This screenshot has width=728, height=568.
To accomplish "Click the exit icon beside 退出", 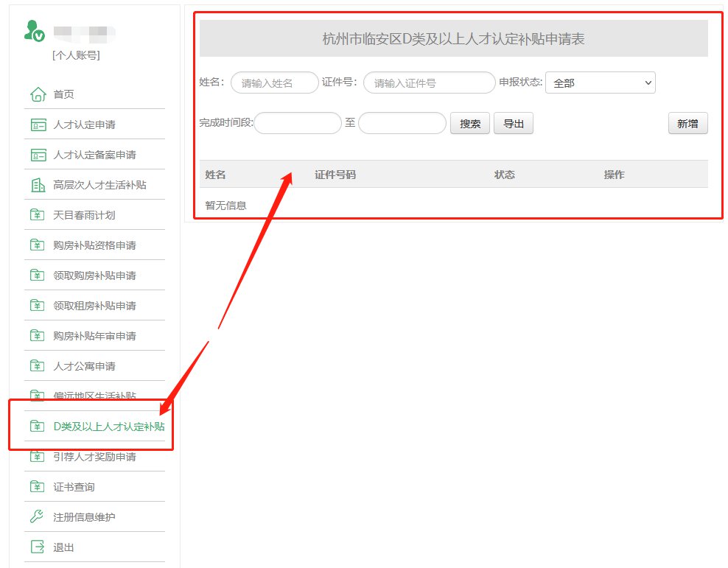I will (38, 547).
